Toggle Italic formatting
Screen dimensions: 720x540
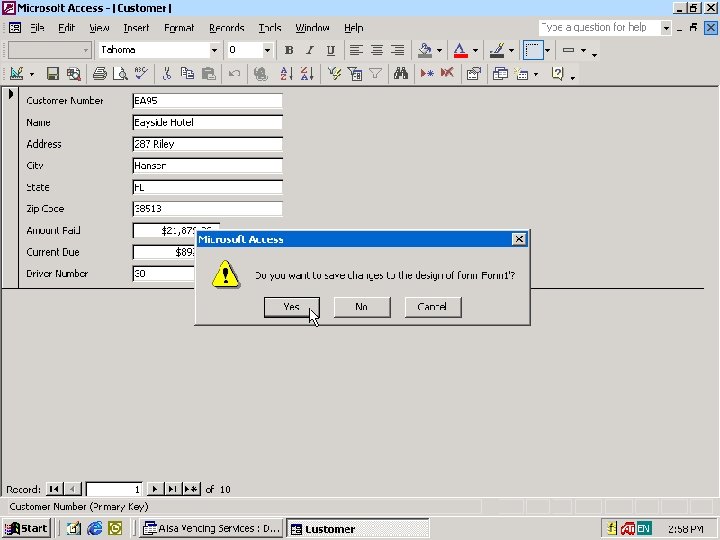pos(309,50)
